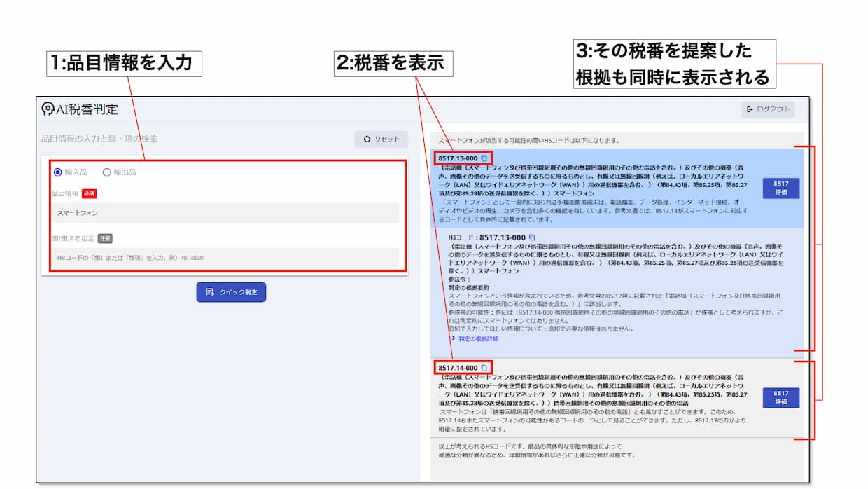868x489 pixels.
Task: Run the クイック判定 button
Action: click(231, 292)
